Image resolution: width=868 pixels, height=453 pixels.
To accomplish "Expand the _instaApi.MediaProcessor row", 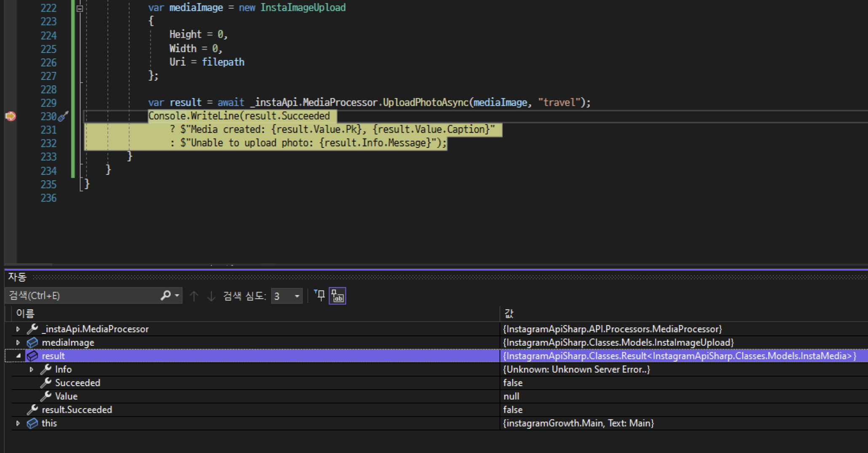I will (x=18, y=329).
